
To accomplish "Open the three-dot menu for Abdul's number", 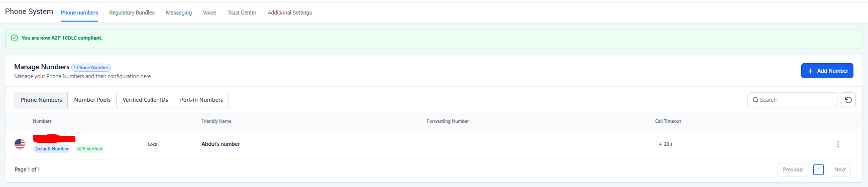I will pyautogui.click(x=838, y=144).
